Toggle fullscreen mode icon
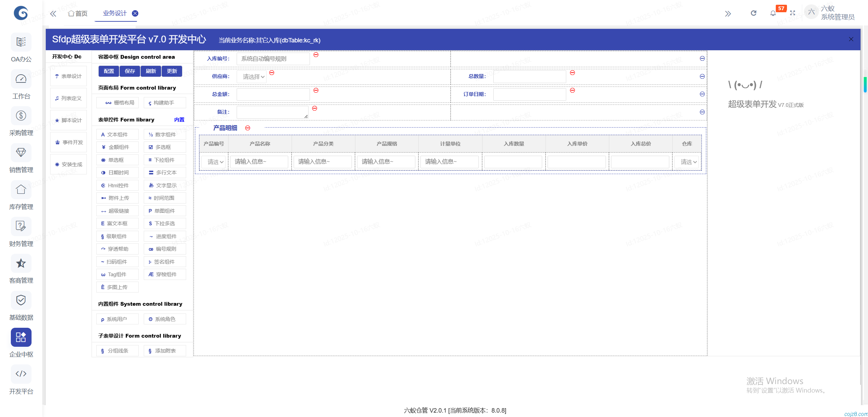The width and height of the screenshot is (868, 417). point(792,13)
